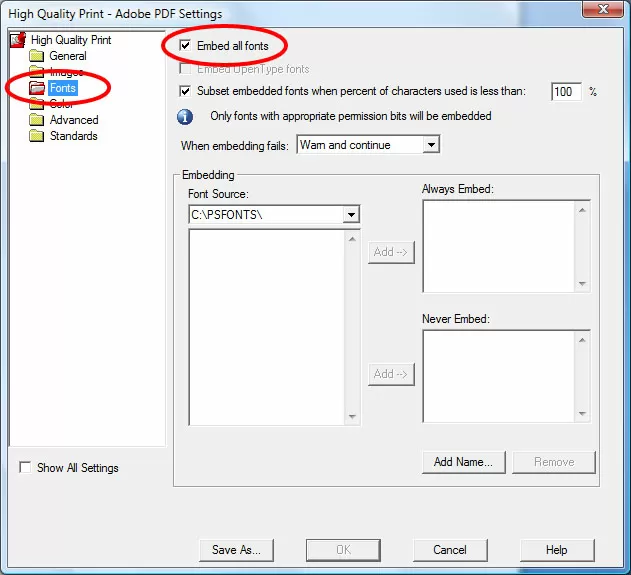
Task: Click the Save As... button
Action: tap(236, 550)
